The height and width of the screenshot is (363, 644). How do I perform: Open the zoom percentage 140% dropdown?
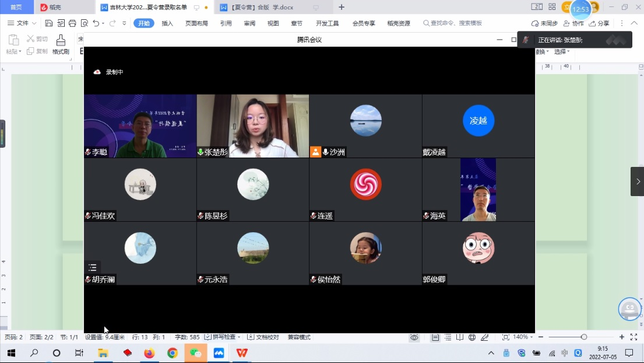point(523,337)
